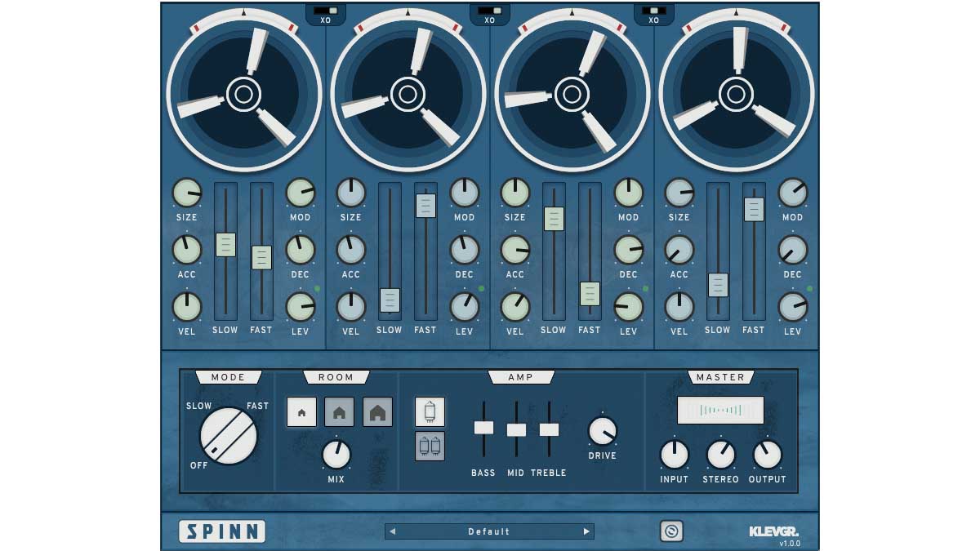Click the MASTER OUTPUT knob
Image resolution: width=980 pixels, height=551 pixels.
click(x=767, y=455)
